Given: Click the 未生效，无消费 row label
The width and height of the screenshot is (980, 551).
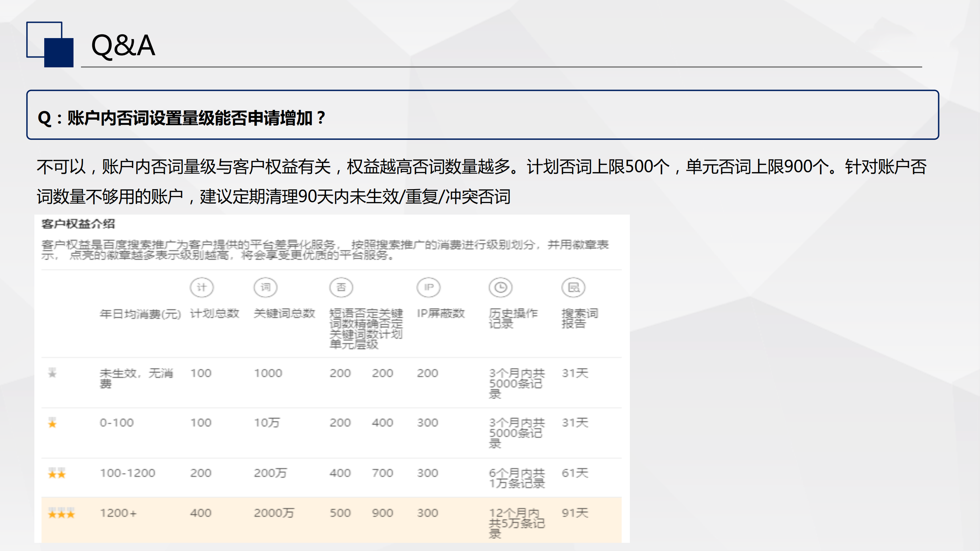Looking at the screenshot, I should pos(136,378).
